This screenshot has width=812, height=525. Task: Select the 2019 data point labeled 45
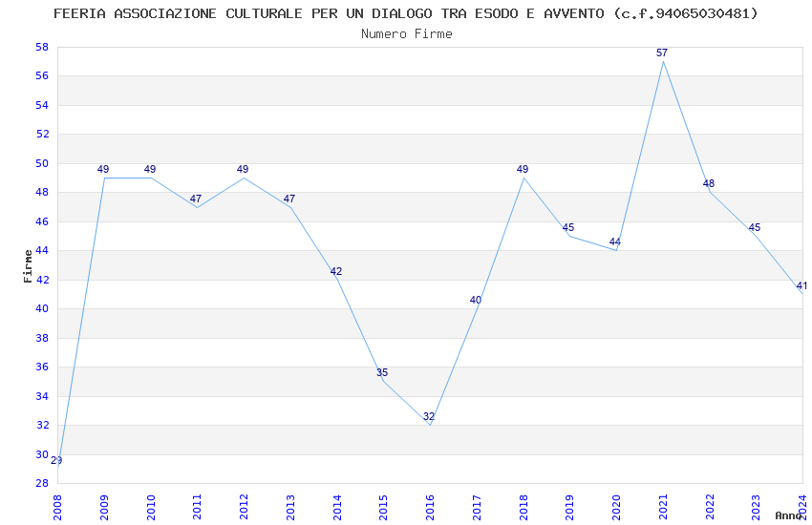[x=568, y=227]
